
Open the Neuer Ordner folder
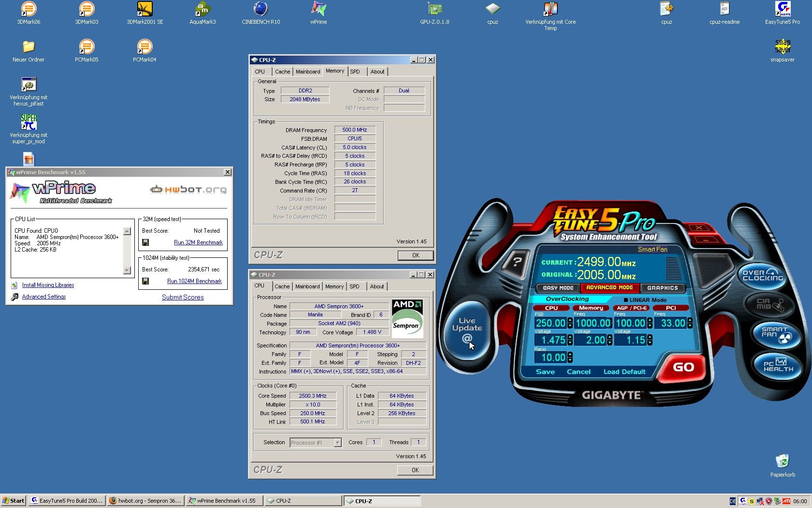pos(29,47)
